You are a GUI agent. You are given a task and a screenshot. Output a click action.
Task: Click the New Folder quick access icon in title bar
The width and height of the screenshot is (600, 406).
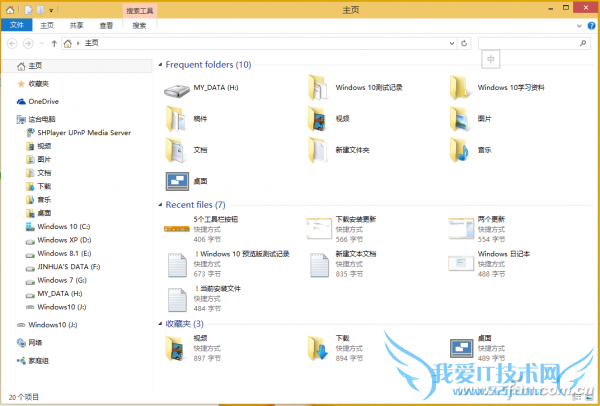tap(40, 10)
